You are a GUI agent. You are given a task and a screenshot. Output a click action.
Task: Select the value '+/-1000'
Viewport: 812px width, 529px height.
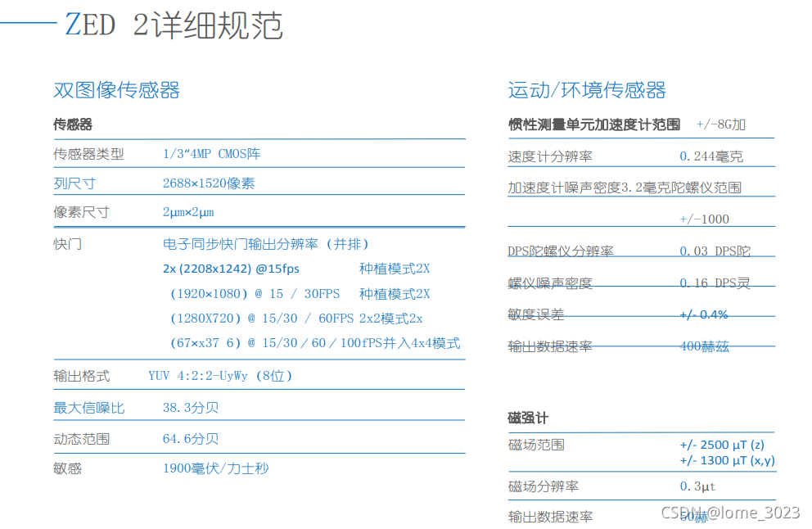704,219
